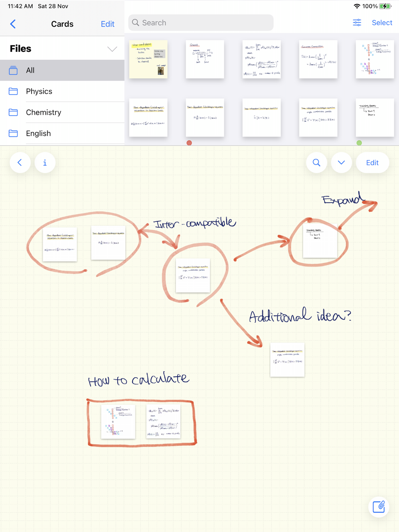Click the battery status icon
399x532 pixels.
coord(385,6)
